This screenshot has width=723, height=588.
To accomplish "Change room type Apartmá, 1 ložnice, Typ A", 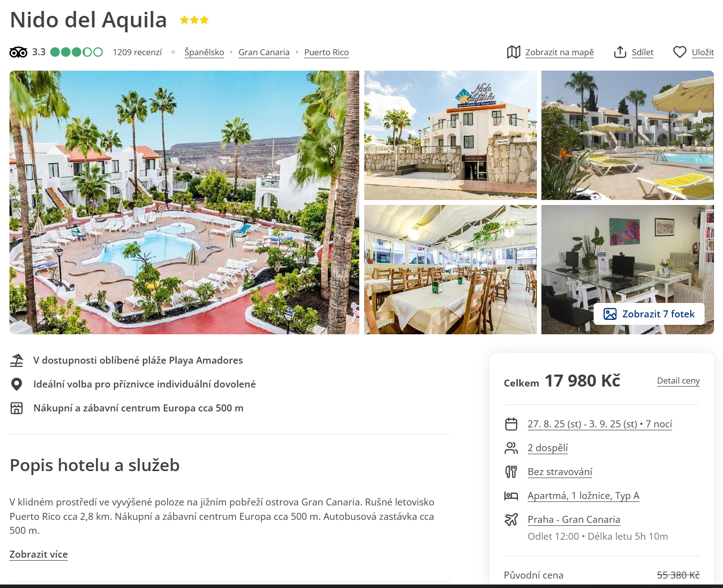I will [583, 495].
